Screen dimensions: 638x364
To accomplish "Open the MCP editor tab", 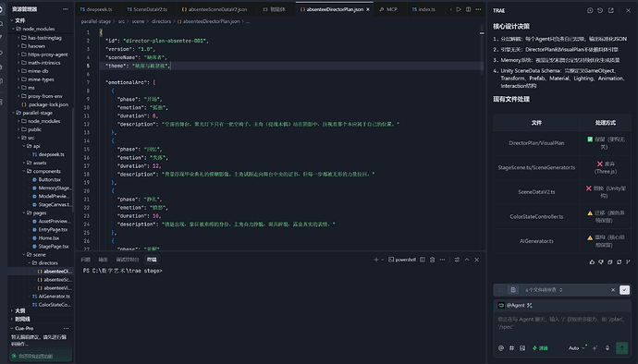I will tap(388, 9).
